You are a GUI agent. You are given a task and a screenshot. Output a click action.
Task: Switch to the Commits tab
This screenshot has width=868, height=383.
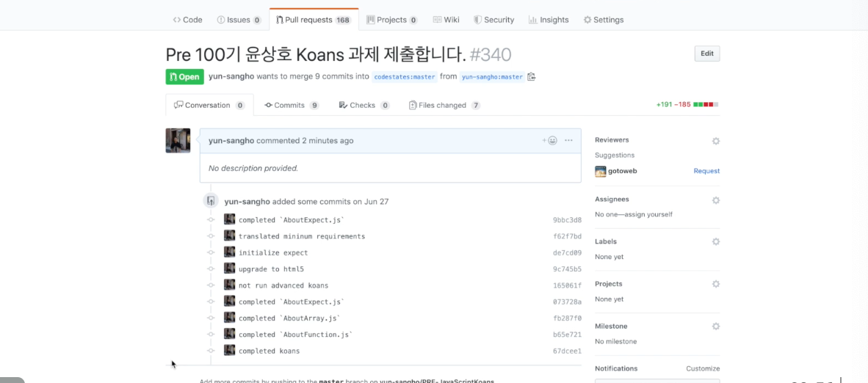[x=292, y=105]
